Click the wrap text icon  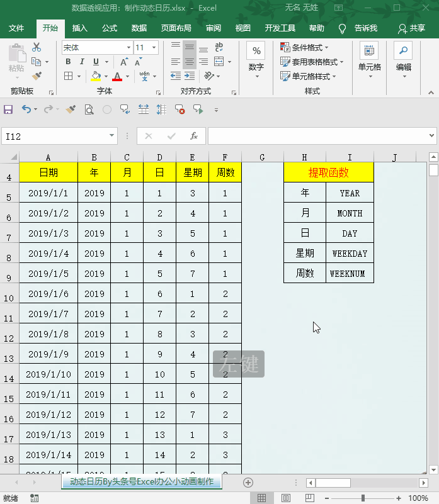[x=219, y=47]
